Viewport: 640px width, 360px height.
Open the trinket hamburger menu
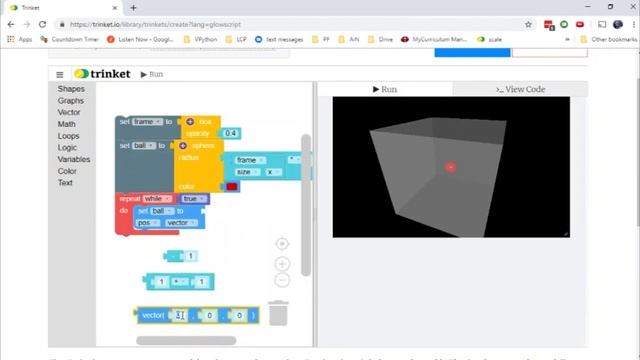coord(60,74)
